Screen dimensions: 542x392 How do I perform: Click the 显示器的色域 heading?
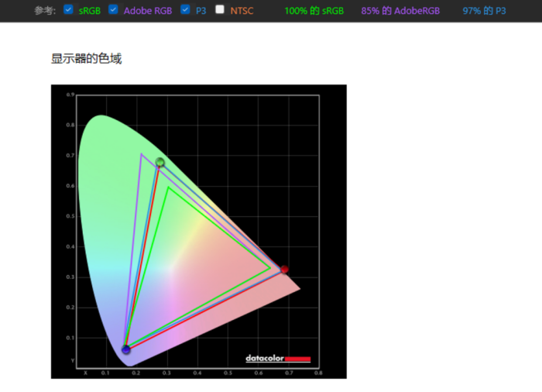86,59
